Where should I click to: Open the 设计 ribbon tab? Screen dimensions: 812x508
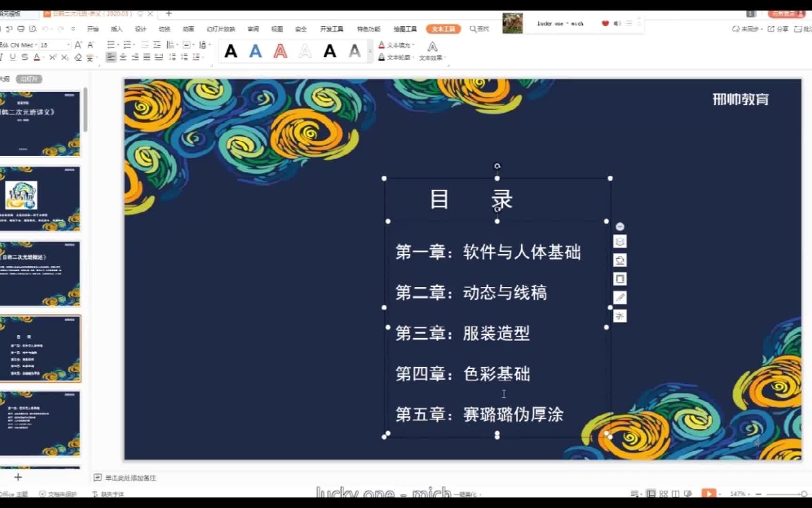point(141,29)
